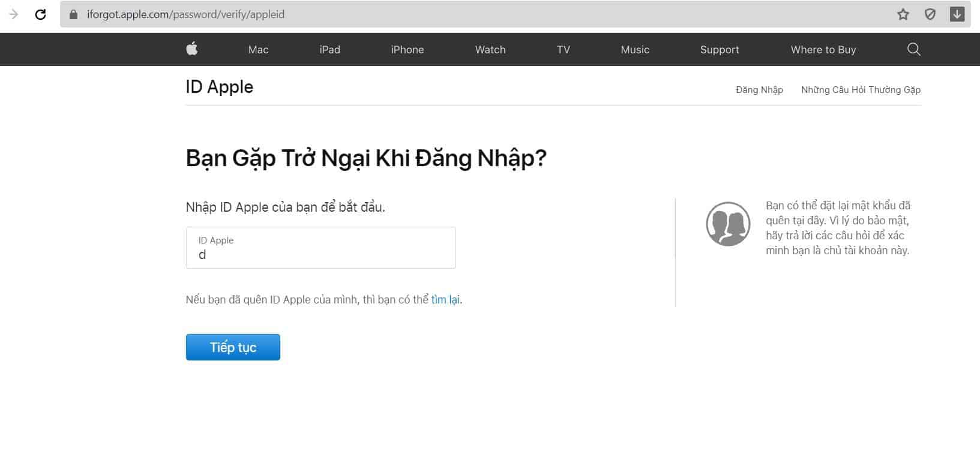Focus the ID Apple input field

coord(321,248)
